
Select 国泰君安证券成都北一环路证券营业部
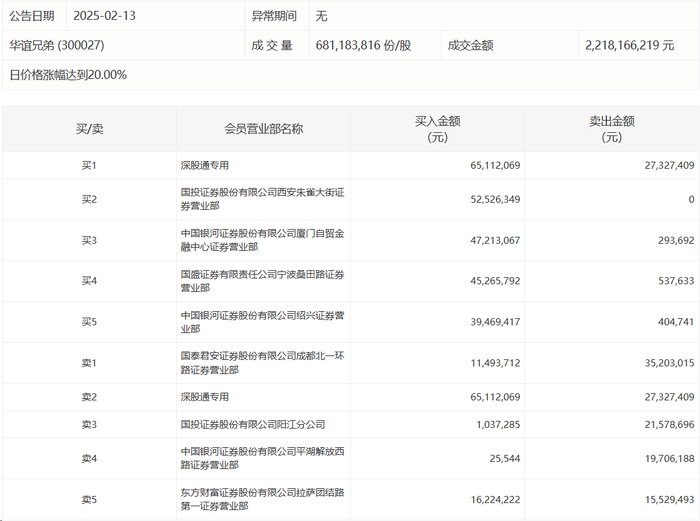[262, 363]
